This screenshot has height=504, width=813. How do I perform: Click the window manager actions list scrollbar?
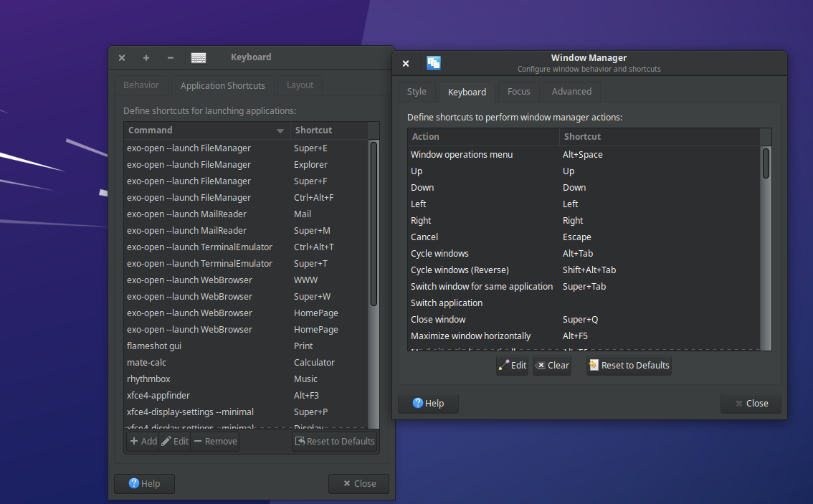(x=766, y=163)
